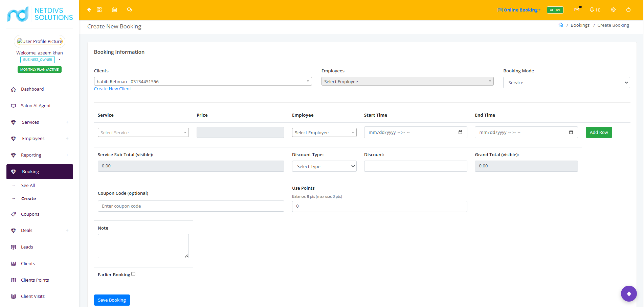Click the home icon in breadcrumb
The image size is (644, 307).
point(561,25)
